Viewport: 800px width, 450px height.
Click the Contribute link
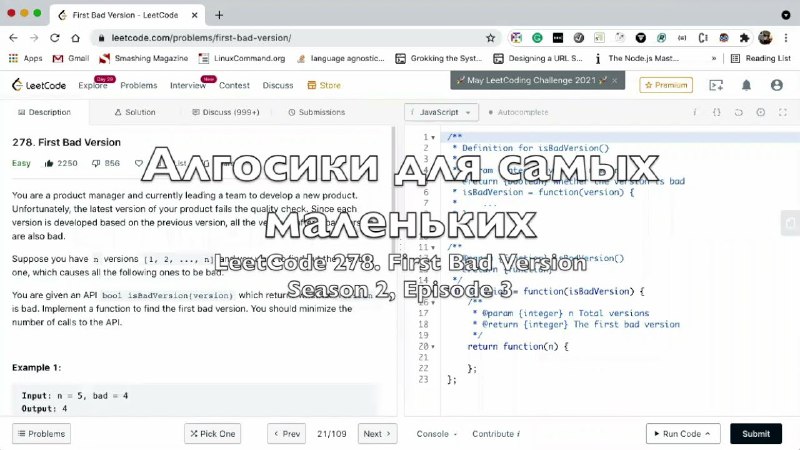(x=496, y=434)
